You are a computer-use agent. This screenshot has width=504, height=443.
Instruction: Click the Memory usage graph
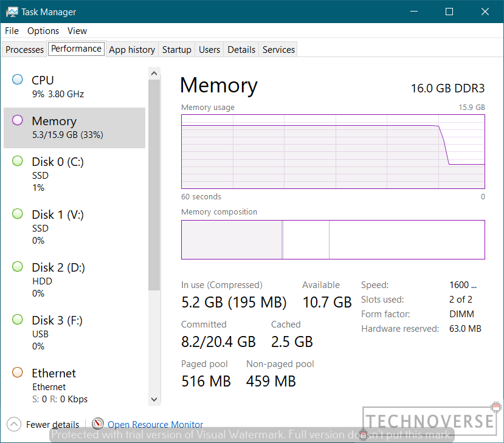[333, 151]
